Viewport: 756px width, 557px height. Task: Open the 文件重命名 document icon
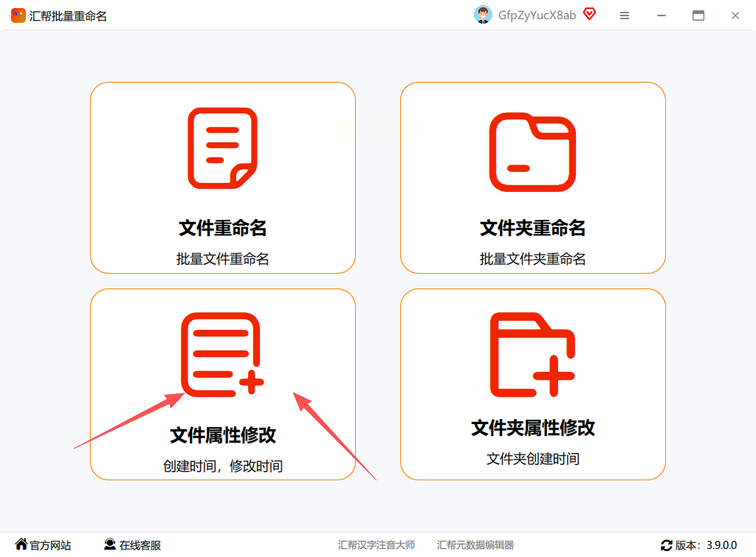[222, 148]
